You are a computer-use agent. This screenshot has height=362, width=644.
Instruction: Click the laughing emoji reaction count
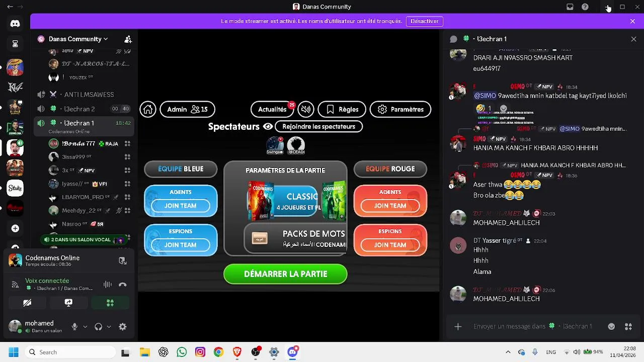coord(484,109)
